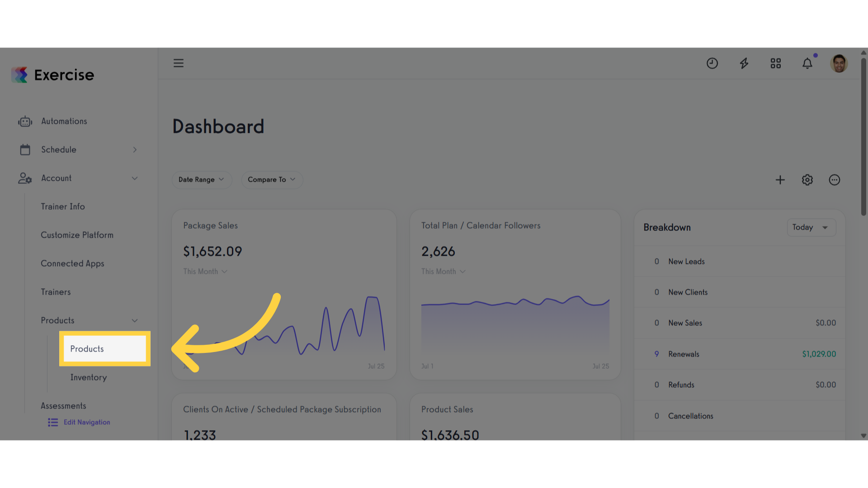The height and width of the screenshot is (488, 868).
Task: Open the notifications bell
Action: (807, 63)
